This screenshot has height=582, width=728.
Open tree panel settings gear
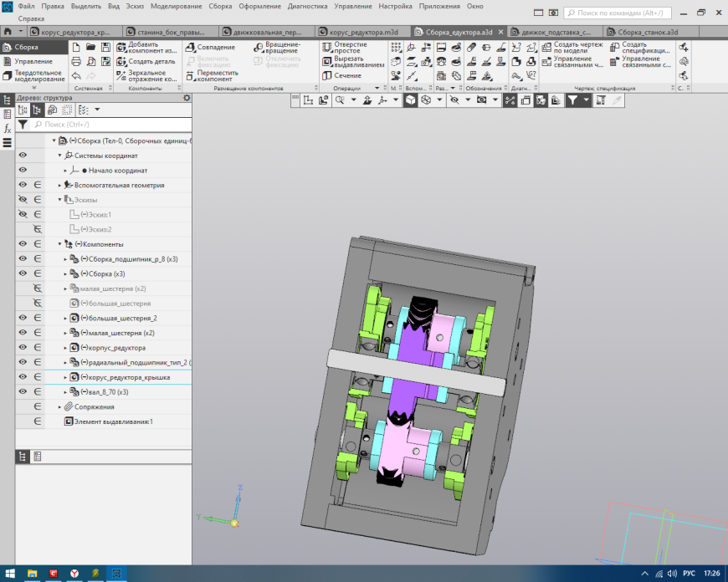click(187, 98)
